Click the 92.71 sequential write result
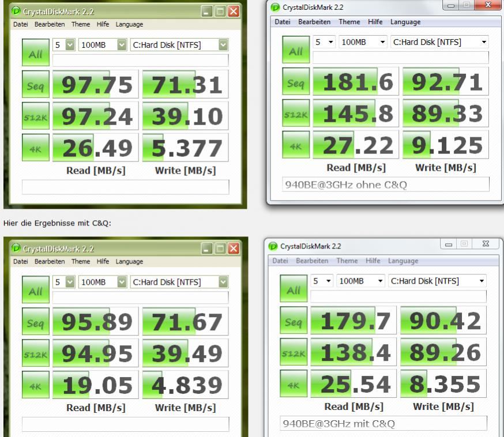 click(446, 81)
